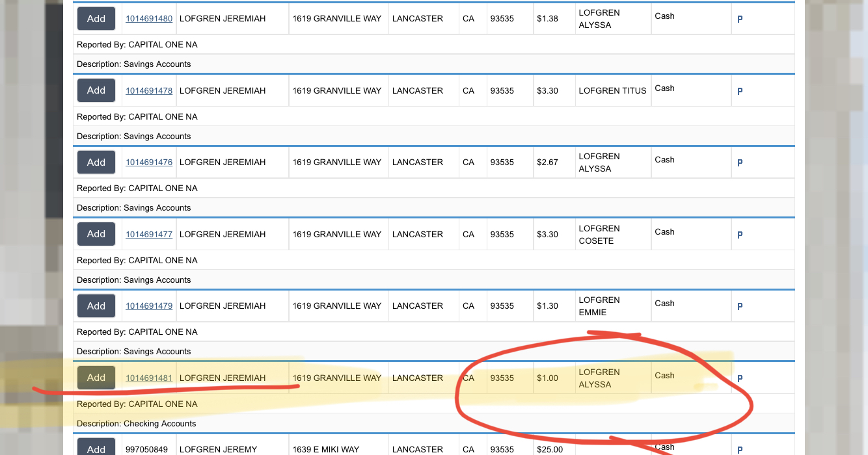Screen dimensions: 868x455
Task: Open property ID link 1014691477
Action: point(149,235)
